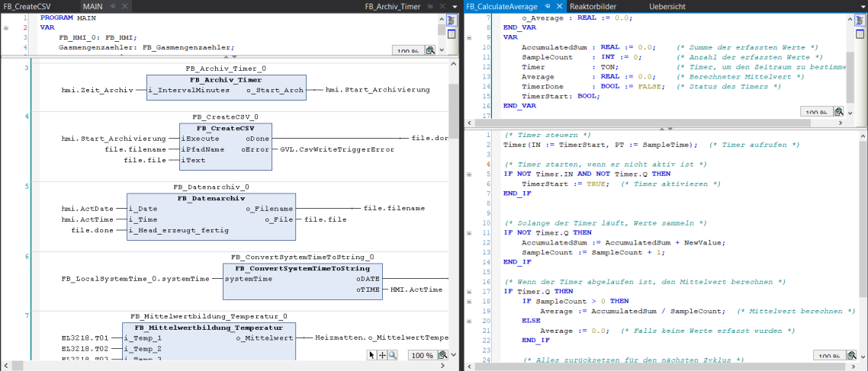Image resolution: width=868 pixels, height=371 pixels.
Task: Click left declaration pane scroll-up arrow
Action: 441,19
